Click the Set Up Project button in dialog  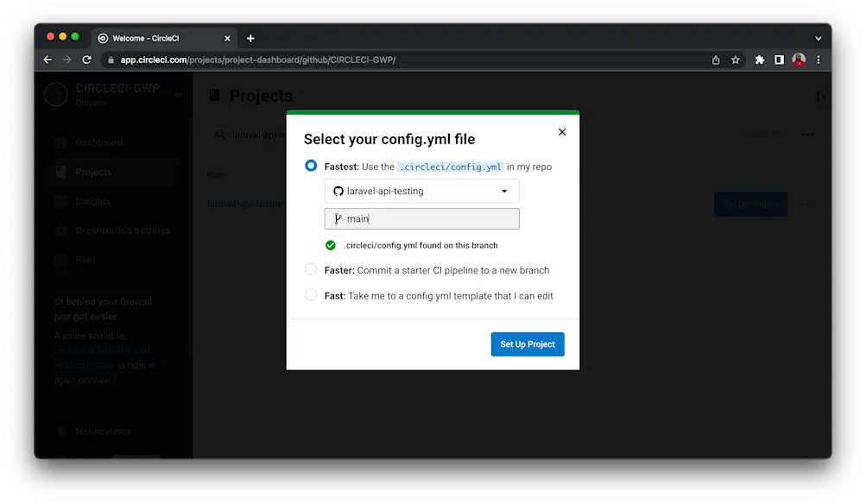[528, 344]
